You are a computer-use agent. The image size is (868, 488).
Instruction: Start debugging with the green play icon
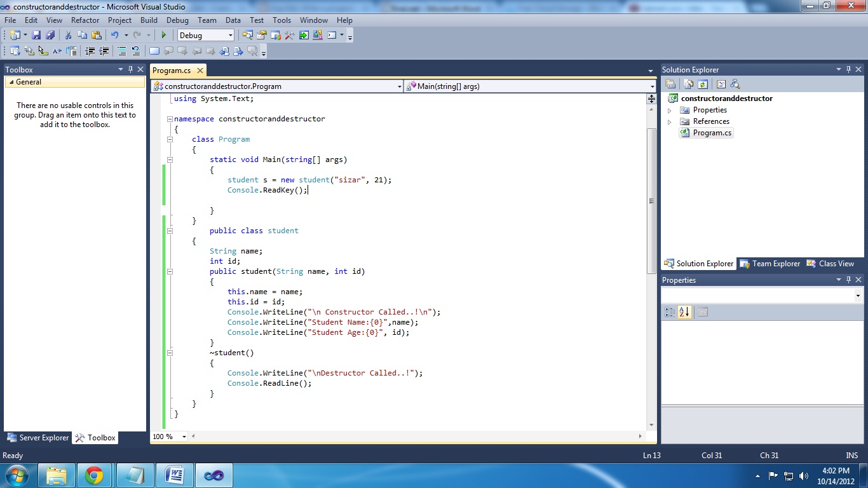coord(164,35)
